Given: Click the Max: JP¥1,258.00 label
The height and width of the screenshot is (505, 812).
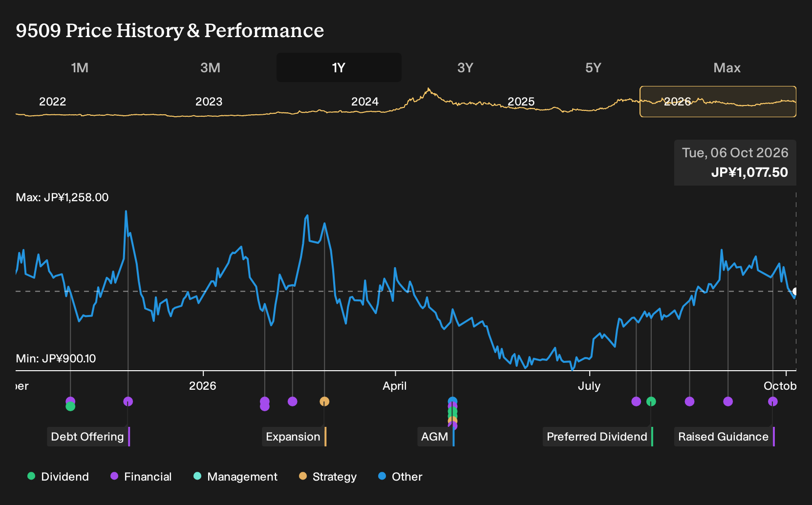Looking at the screenshot, I should [x=62, y=197].
